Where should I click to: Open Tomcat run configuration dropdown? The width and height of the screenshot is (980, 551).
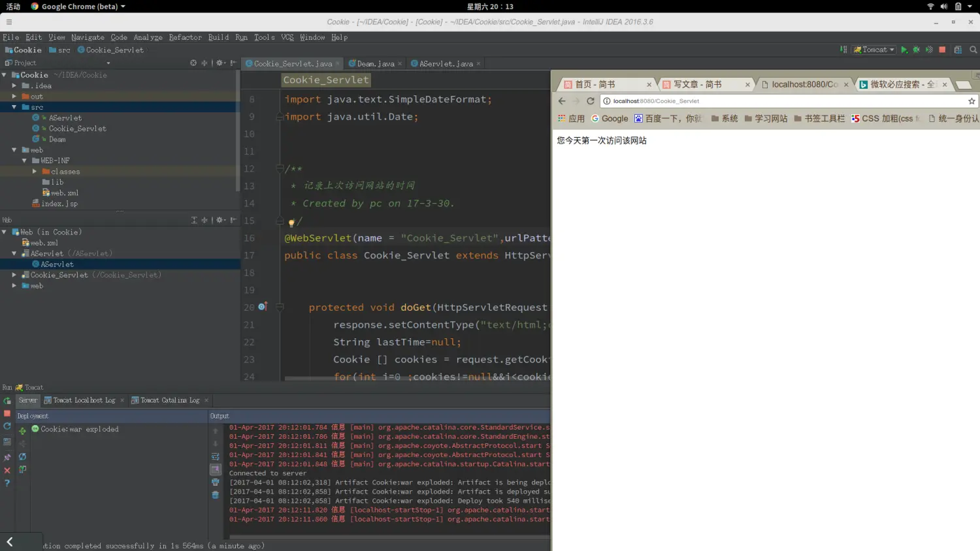pyautogui.click(x=874, y=50)
